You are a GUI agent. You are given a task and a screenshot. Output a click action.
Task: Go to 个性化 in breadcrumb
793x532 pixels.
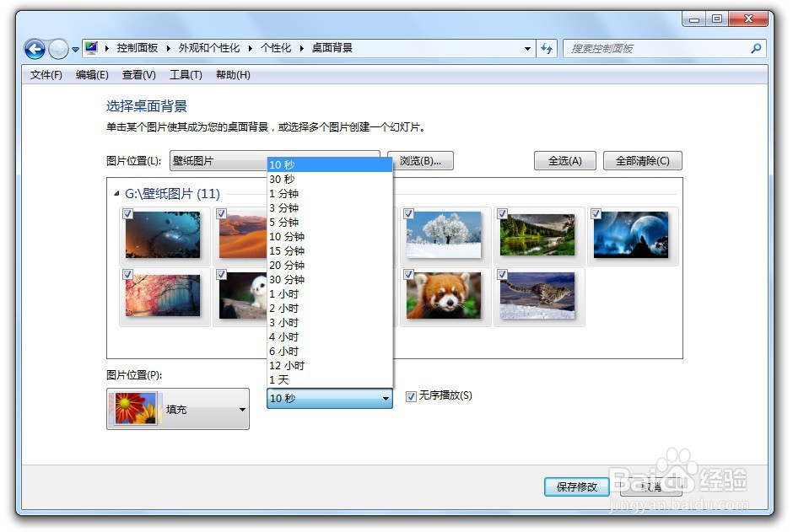(x=276, y=48)
